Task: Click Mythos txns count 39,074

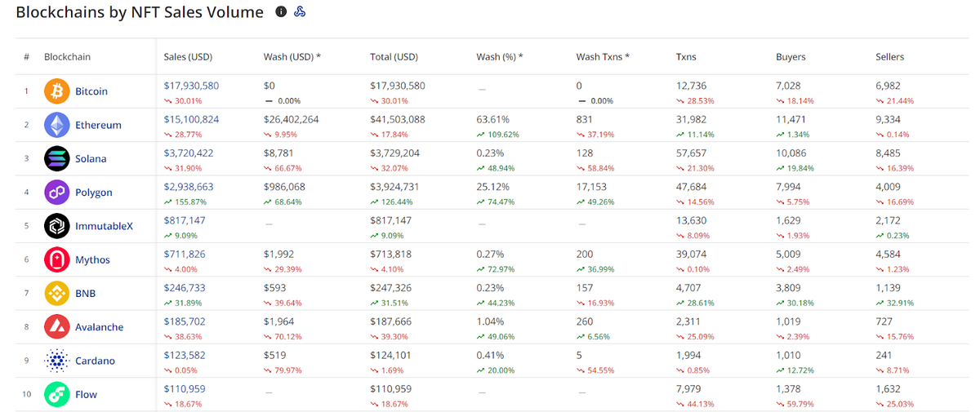Action: pyautogui.click(x=691, y=254)
